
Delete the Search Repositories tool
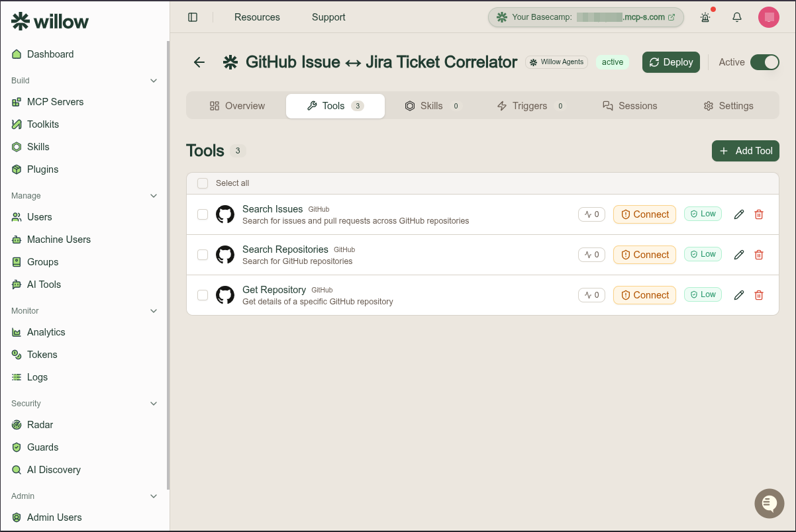pyautogui.click(x=759, y=255)
